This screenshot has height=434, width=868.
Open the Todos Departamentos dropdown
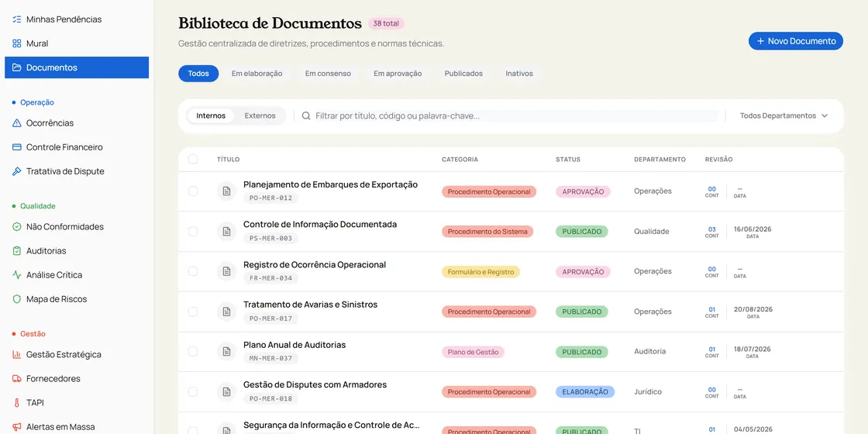tap(784, 115)
